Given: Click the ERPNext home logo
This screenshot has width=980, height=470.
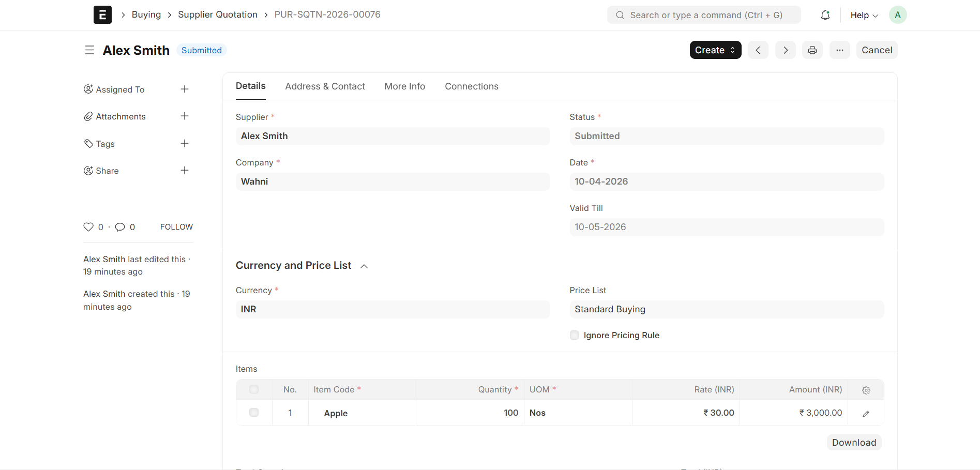Looking at the screenshot, I should [102, 14].
